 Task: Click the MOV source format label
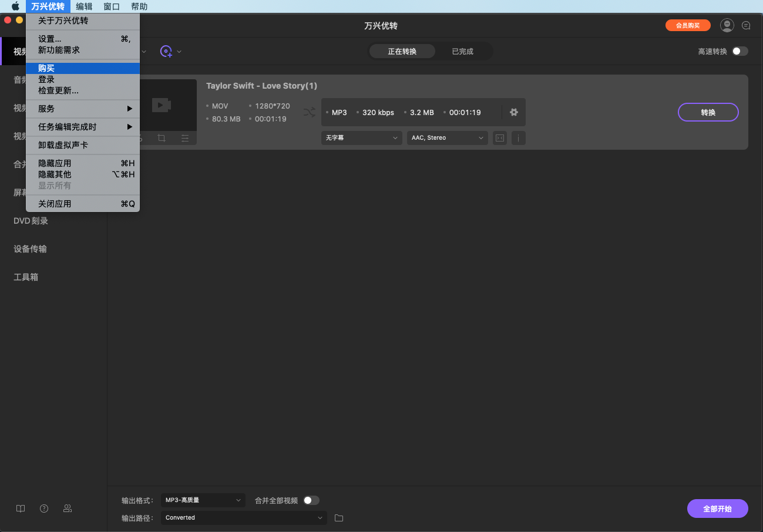(x=220, y=106)
